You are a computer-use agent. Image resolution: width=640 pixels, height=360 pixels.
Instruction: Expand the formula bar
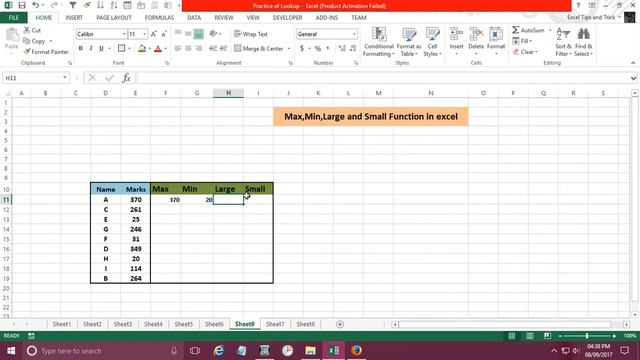coord(633,78)
